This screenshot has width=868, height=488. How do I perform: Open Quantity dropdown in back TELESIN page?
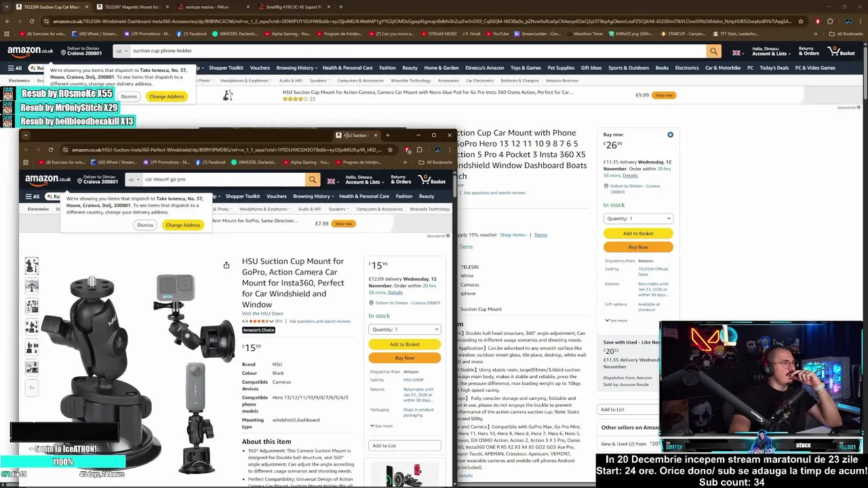638,218
